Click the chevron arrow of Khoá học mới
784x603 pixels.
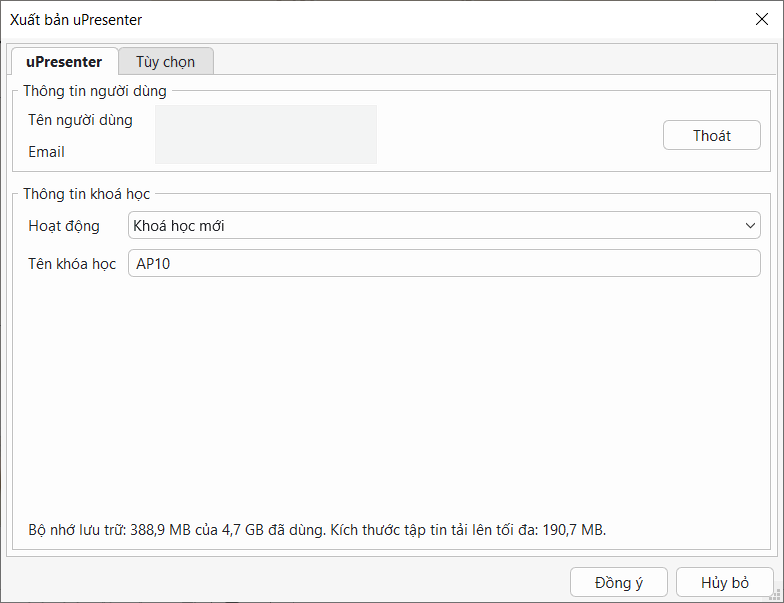click(751, 226)
